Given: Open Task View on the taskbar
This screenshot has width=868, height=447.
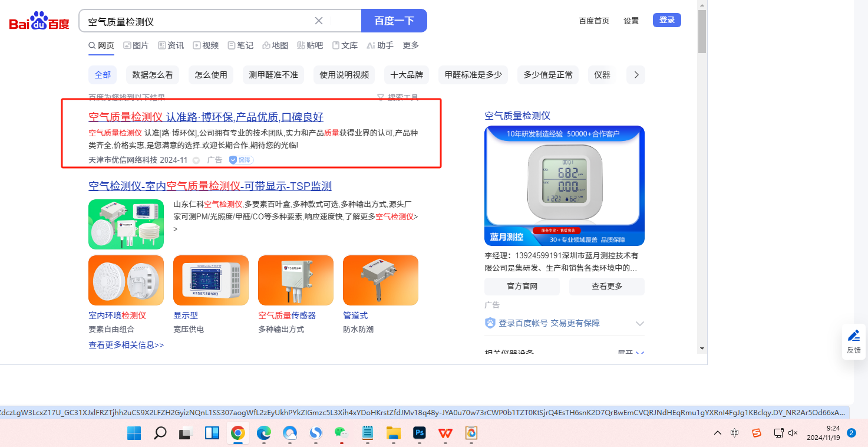Looking at the screenshot, I should pyautogui.click(x=186, y=433).
